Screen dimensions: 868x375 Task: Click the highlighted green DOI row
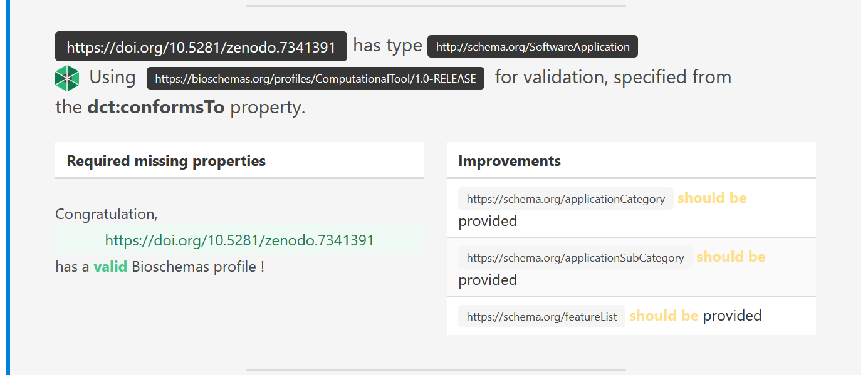click(240, 239)
